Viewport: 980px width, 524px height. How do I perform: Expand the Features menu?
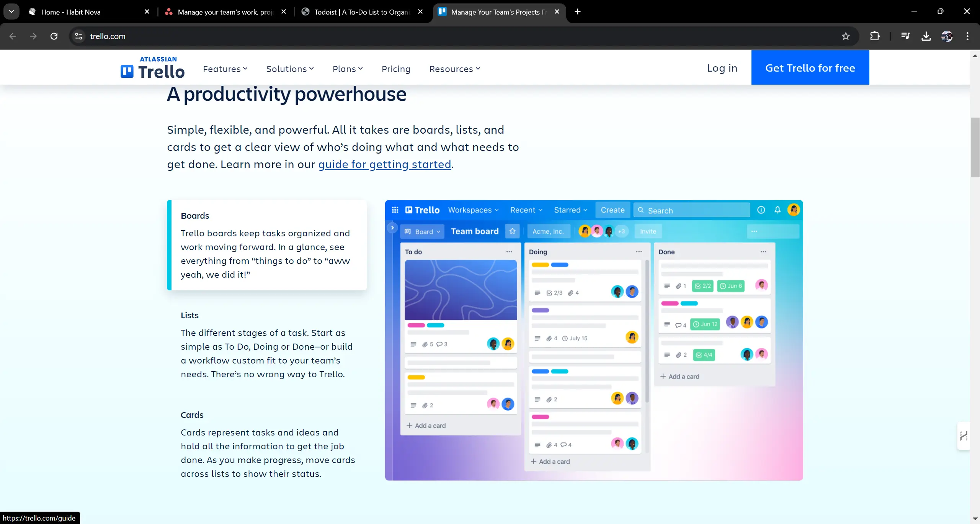click(x=225, y=69)
